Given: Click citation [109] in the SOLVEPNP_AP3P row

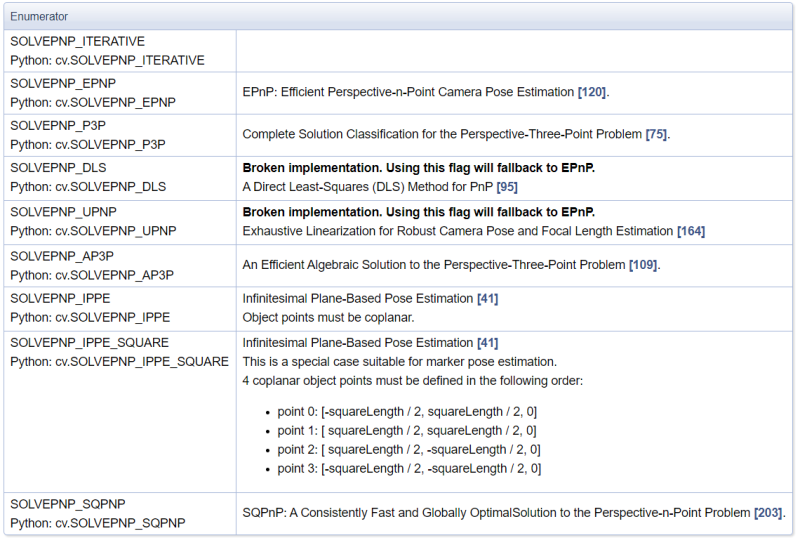Looking at the screenshot, I should [x=642, y=265].
